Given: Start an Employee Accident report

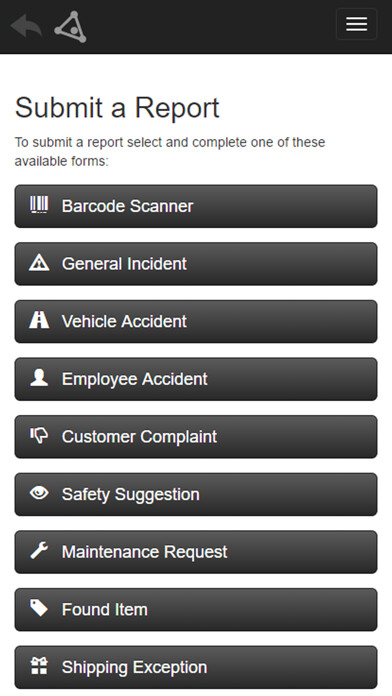Looking at the screenshot, I should point(196,380).
